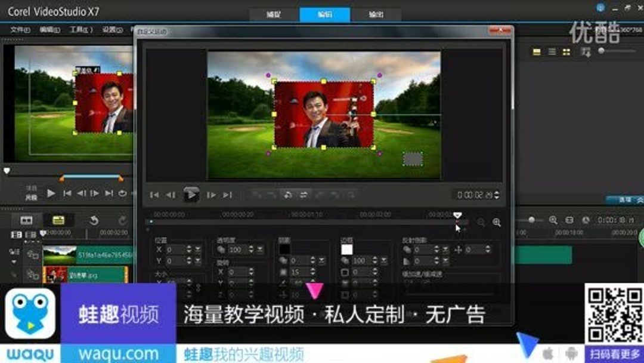Open the shadow value dropdown in 阴影 section

click(x=321, y=260)
